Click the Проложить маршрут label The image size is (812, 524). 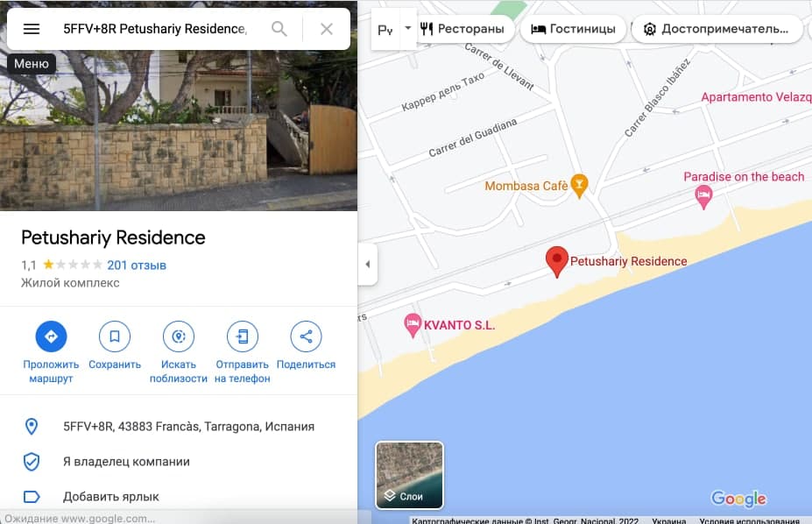point(51,372)
